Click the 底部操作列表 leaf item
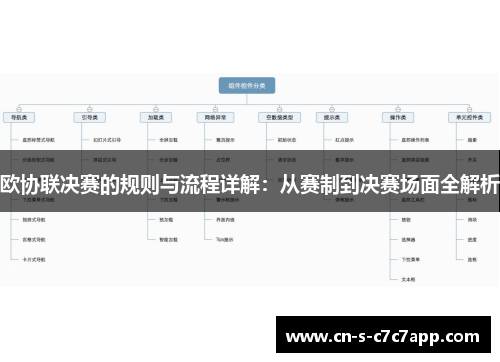500x362 pixels. tap(415, 140)
